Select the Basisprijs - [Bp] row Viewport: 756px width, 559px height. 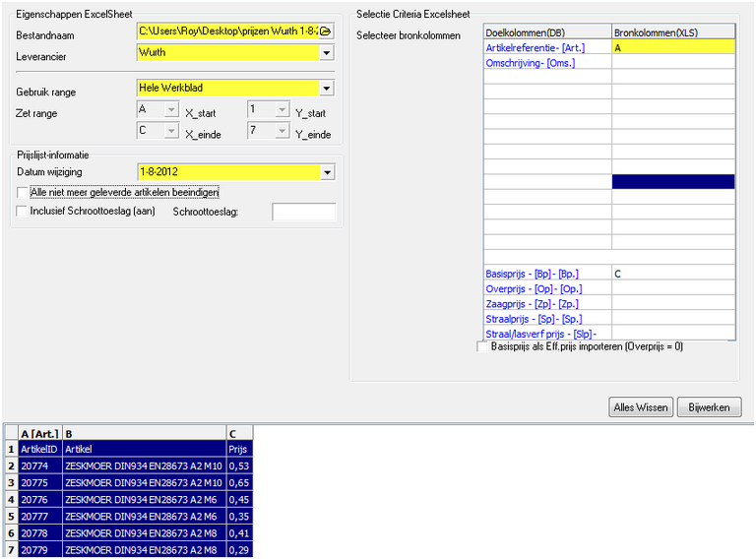click(609, 274)
